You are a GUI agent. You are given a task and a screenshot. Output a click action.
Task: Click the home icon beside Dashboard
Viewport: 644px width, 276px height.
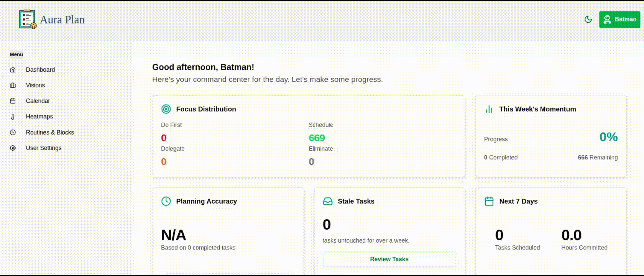coord(13,70)
